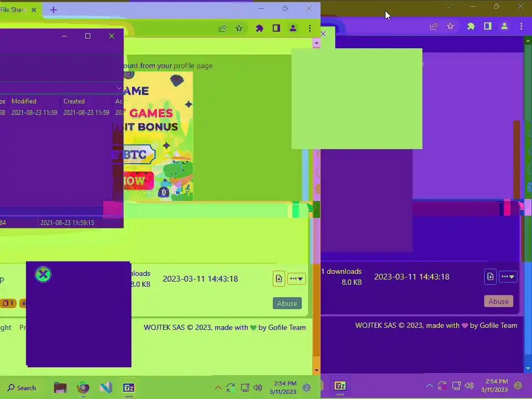Open network tray icon in green taskbar
Screen dimensions: 532x399
[245, 388]
